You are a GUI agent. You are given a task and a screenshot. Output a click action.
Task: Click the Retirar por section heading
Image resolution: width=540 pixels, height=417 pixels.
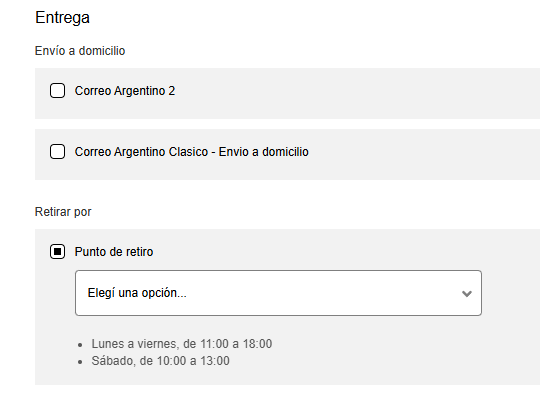63,212
